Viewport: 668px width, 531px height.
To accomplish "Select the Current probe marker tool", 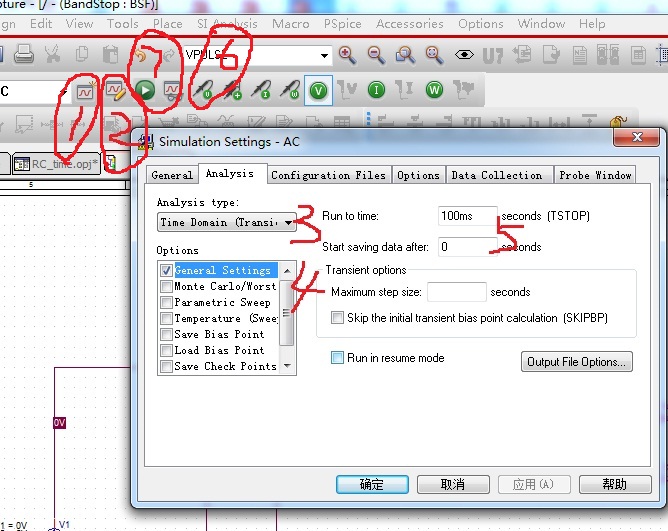I will 261,90.
